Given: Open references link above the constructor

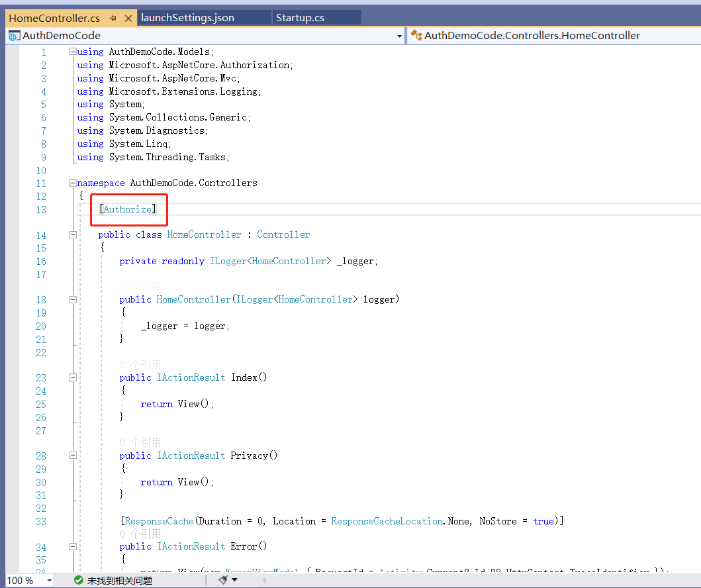Looking at the screenshot, I should pos(140,287).
